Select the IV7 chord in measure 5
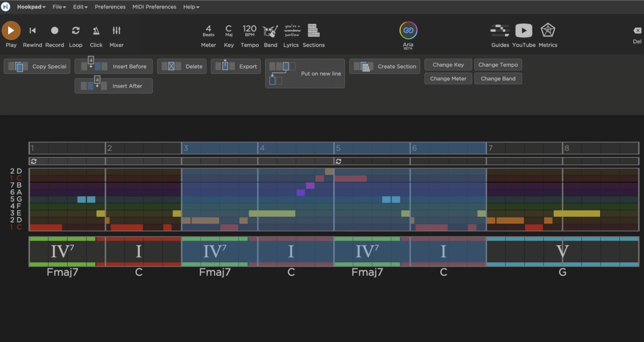The image size is (644, 342). [x=367, y=251]
